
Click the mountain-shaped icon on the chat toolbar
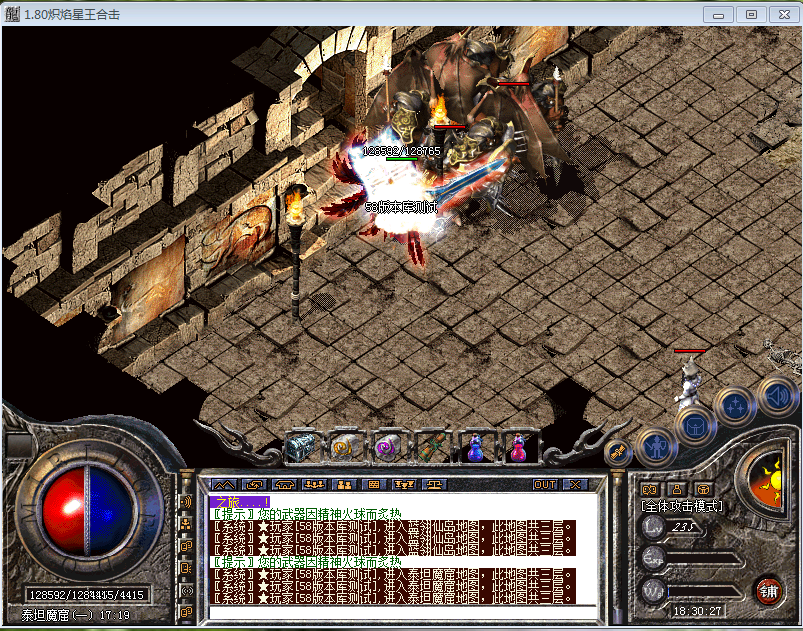tap(224, 485)
